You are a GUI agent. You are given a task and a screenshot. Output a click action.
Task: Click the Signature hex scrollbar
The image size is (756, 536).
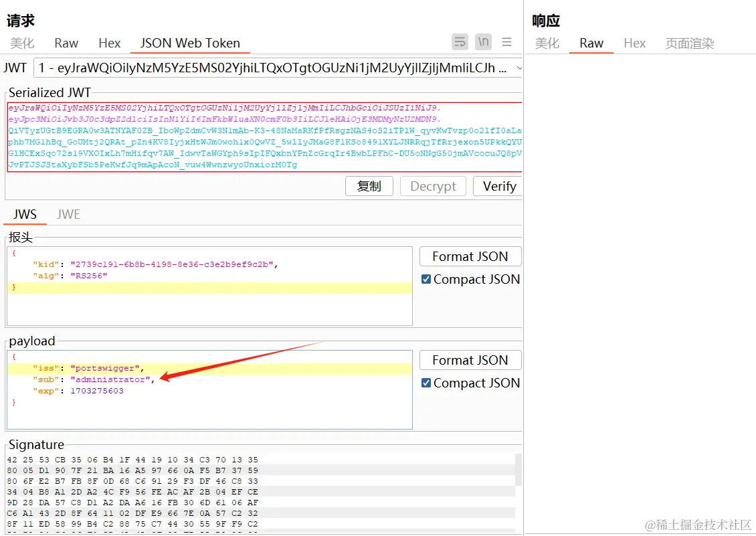pyautogui.click(x=518, y=470)
